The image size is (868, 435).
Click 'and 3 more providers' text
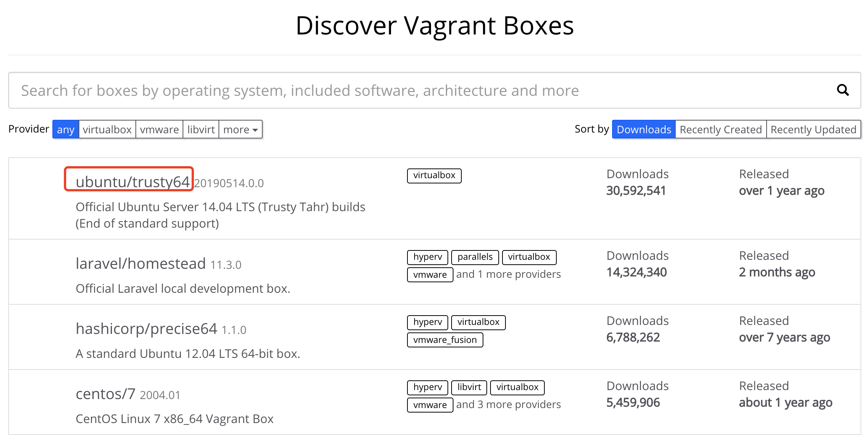point(508,405)
